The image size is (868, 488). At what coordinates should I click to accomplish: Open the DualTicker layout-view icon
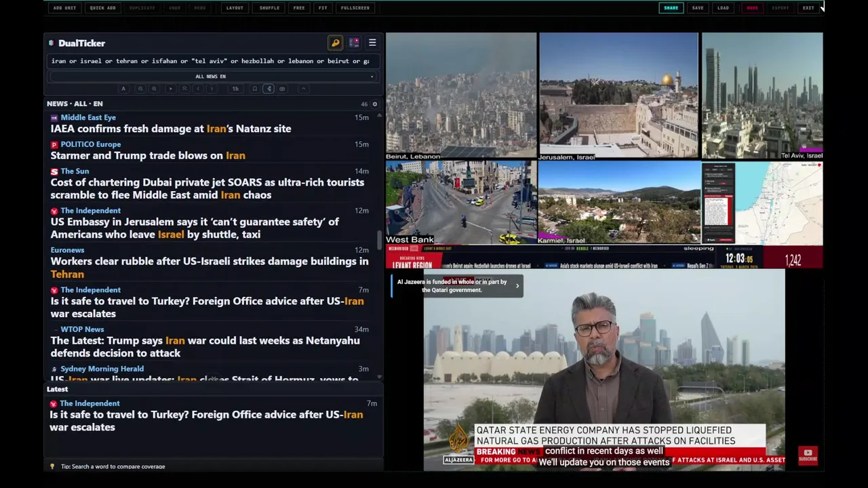(354, 43)
